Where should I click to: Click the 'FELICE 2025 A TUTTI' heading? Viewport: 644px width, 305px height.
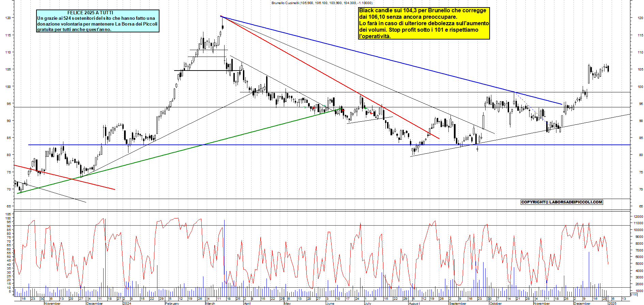90,13
